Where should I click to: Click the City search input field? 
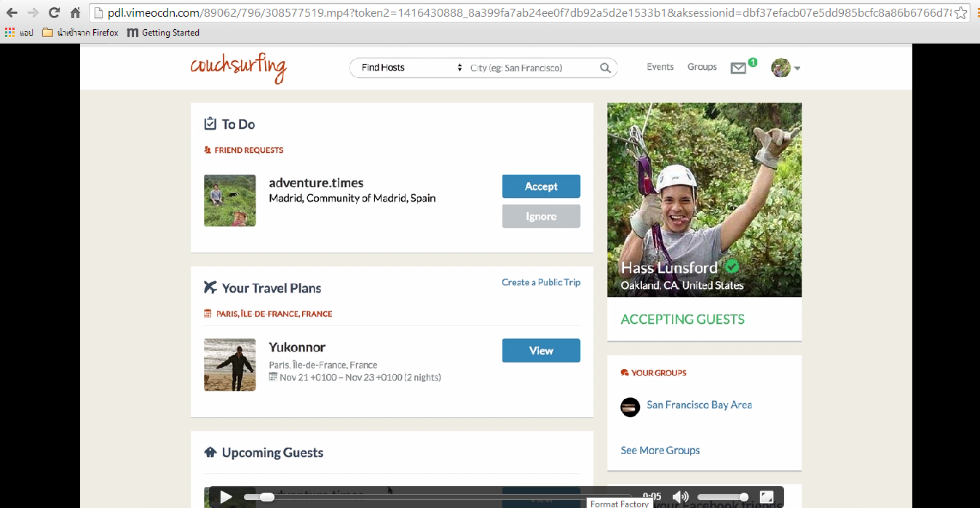532,68
